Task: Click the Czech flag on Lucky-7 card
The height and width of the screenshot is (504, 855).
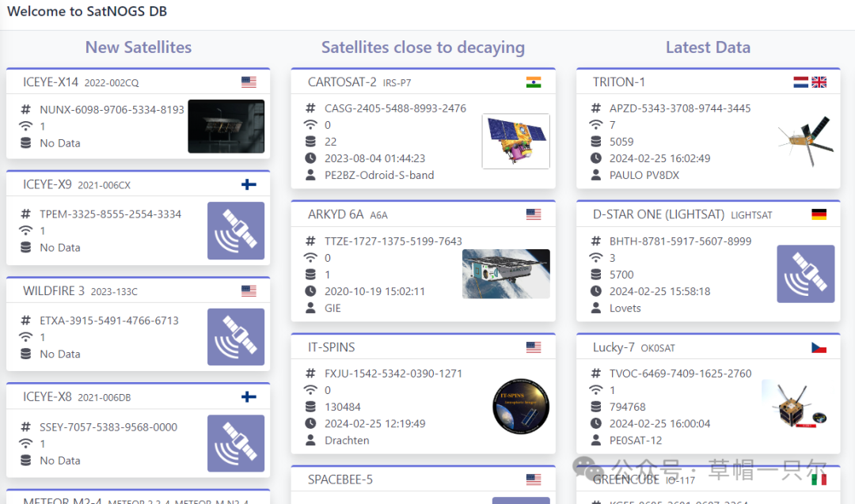Action: point(819,347)
